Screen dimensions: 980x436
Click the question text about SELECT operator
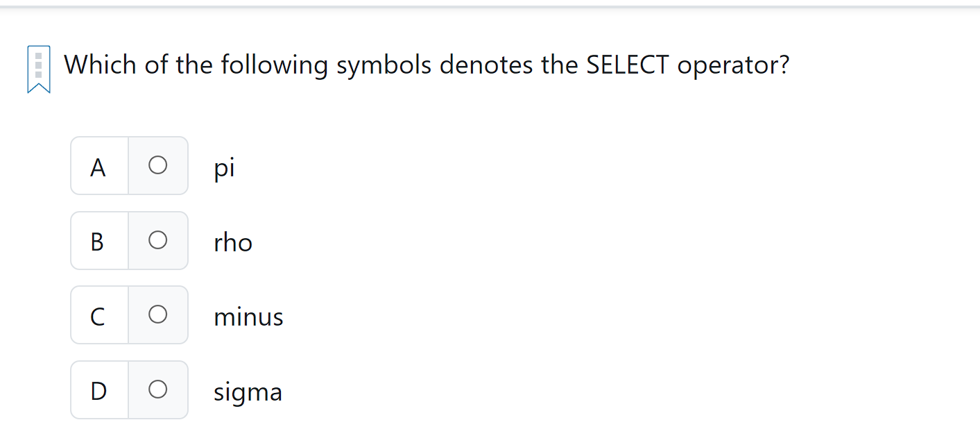[427, 65]
